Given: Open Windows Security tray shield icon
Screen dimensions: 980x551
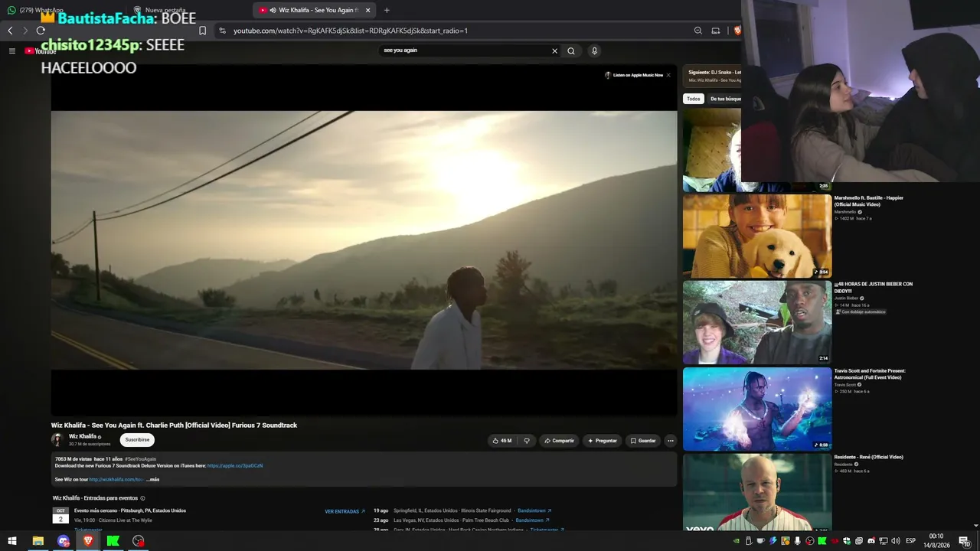Looking at the screenshot, I should click(847, 541).
